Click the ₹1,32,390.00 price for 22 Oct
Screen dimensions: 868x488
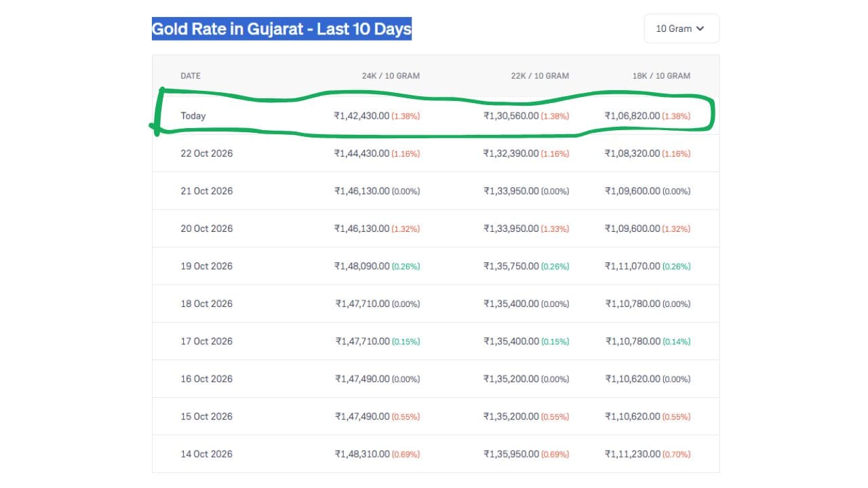[x=511, y=153]
